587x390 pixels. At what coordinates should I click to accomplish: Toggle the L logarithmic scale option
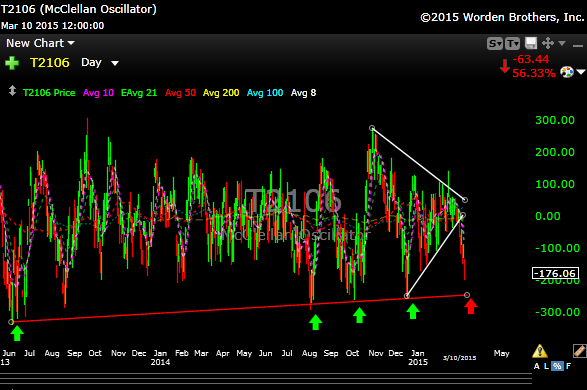click(x=546, y=366)
